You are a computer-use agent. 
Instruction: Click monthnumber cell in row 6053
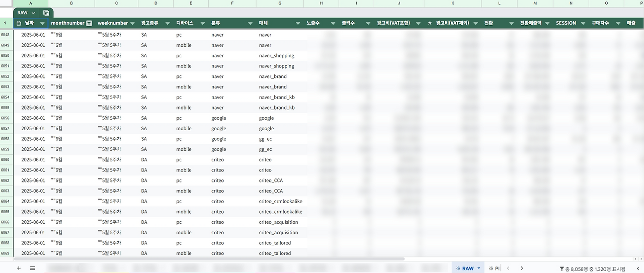tap(71, 87)
